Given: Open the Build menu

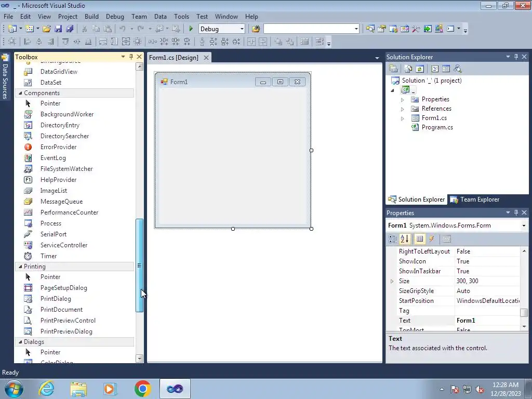Looking at the screenshot, I should tap(91, 17).
